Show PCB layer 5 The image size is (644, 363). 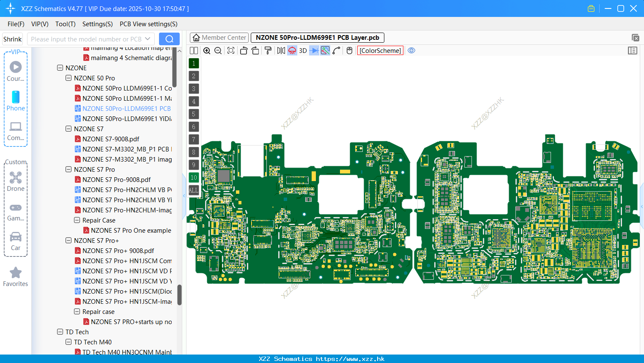[194, 114]
